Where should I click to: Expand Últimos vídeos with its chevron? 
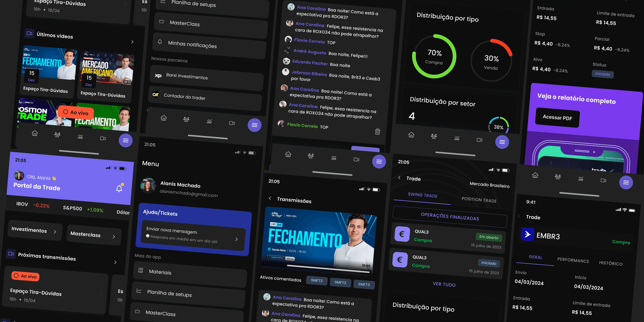click(132, 42)
